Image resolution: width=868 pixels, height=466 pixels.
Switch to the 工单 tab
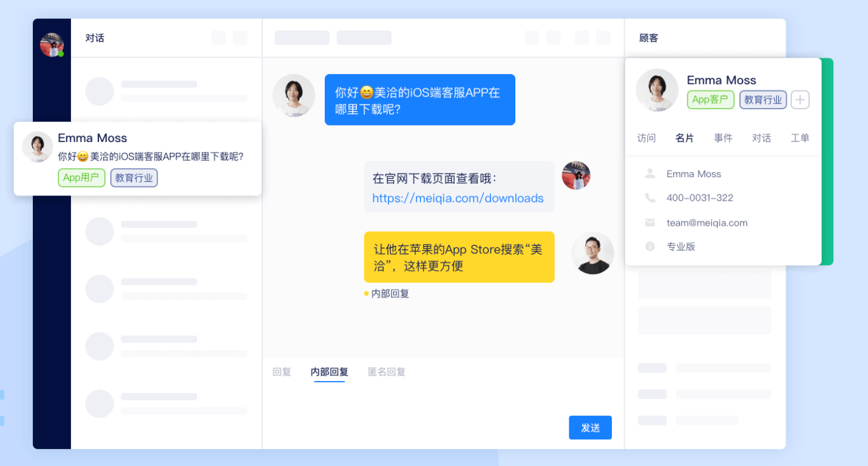pos(800,138)
